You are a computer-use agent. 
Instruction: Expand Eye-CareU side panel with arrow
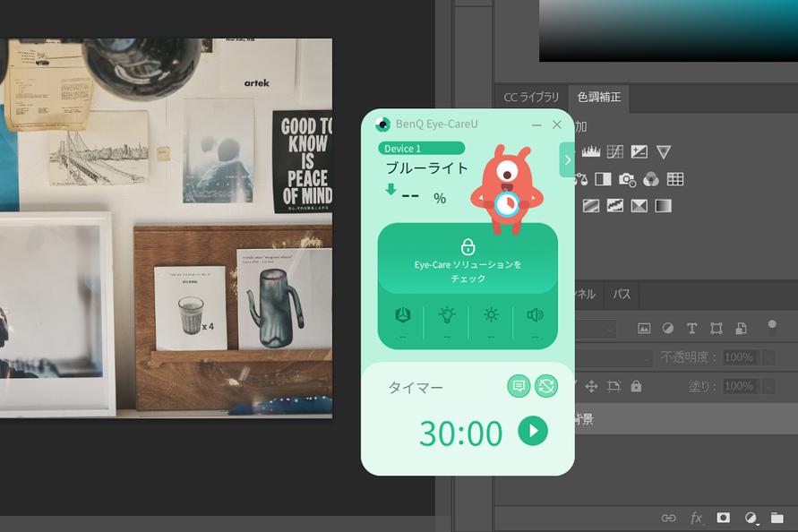tap(568, 159)
